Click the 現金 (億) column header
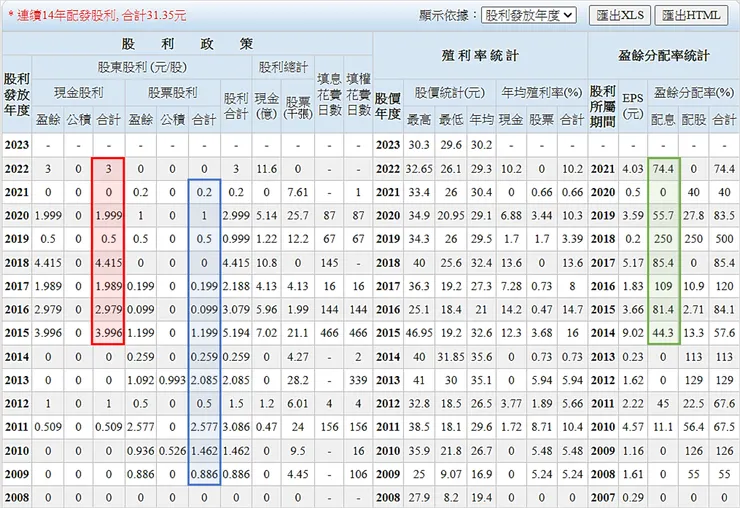 tap(267, 106)
